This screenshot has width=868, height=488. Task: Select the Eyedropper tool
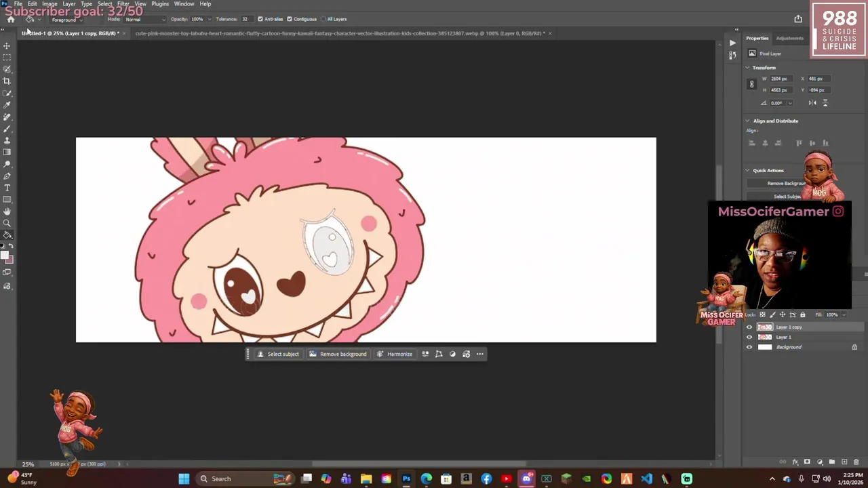click(7, 105)
